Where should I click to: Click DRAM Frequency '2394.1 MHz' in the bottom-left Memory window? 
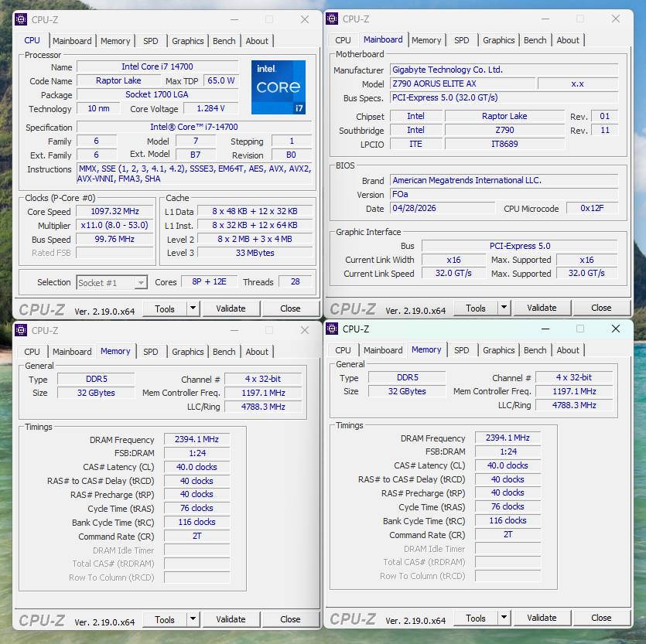(x=197, y=439)
